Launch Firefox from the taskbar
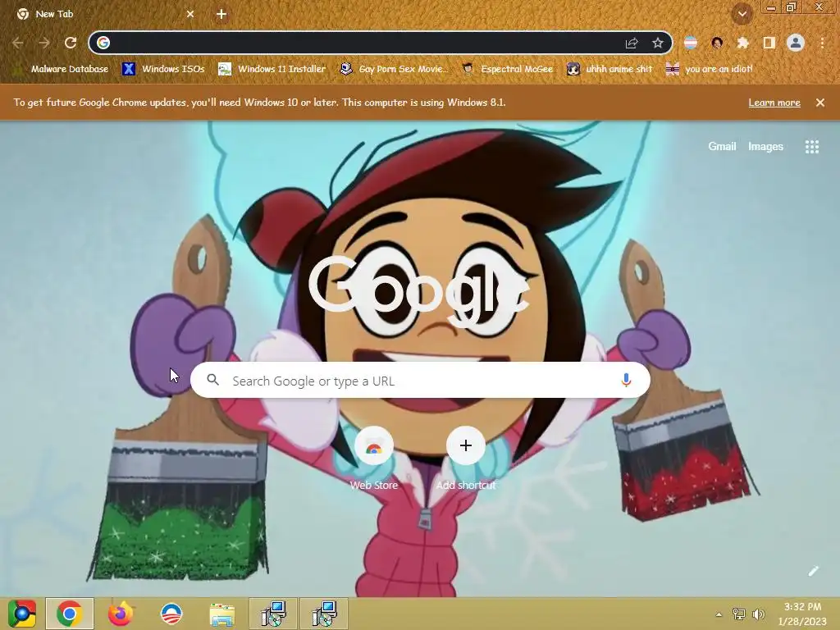The width and height of the screenshot is (840, 630). [x=121, y=614]
